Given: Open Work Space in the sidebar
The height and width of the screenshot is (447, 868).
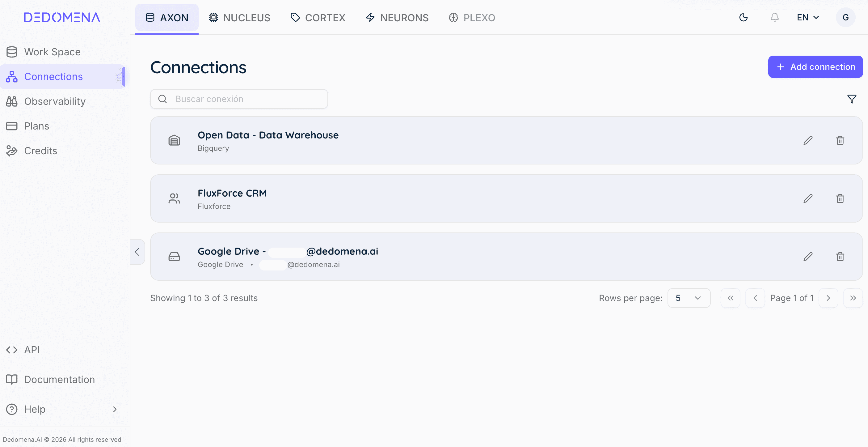Looking at the screenshot, I should tap(63, 52).
